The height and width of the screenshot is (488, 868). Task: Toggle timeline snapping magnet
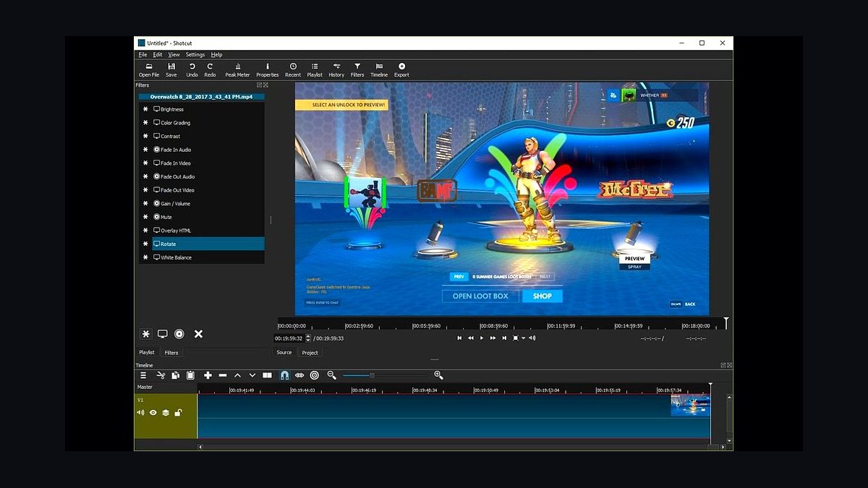coord(284,375)
